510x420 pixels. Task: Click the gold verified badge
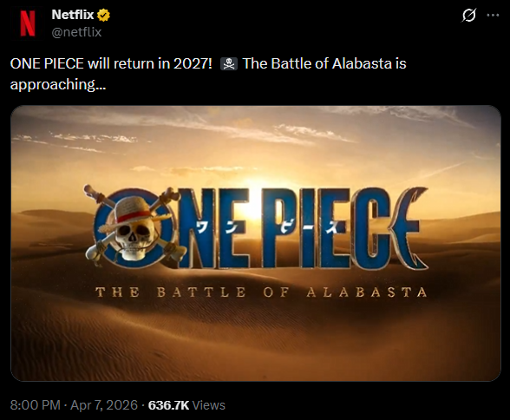coord(103,16)
